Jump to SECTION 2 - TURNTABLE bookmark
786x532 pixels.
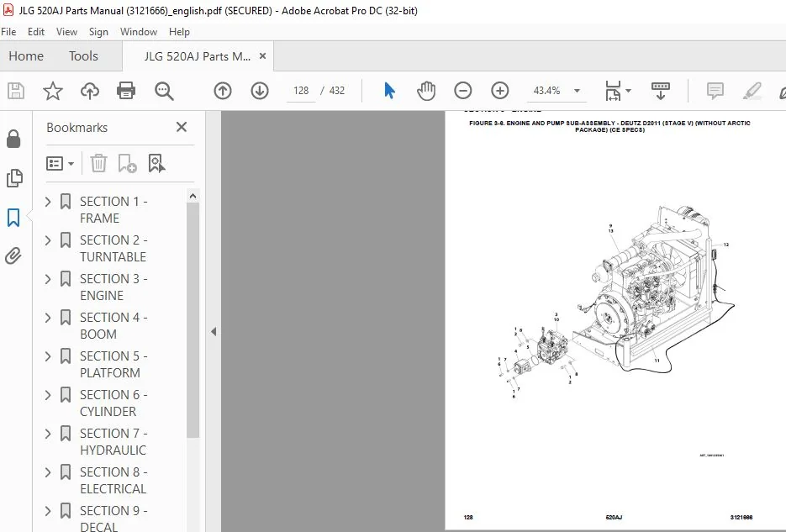(x=113, y=249)
